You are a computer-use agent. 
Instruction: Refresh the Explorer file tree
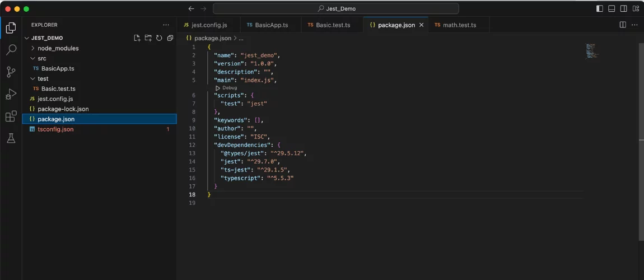coord(159,38)
